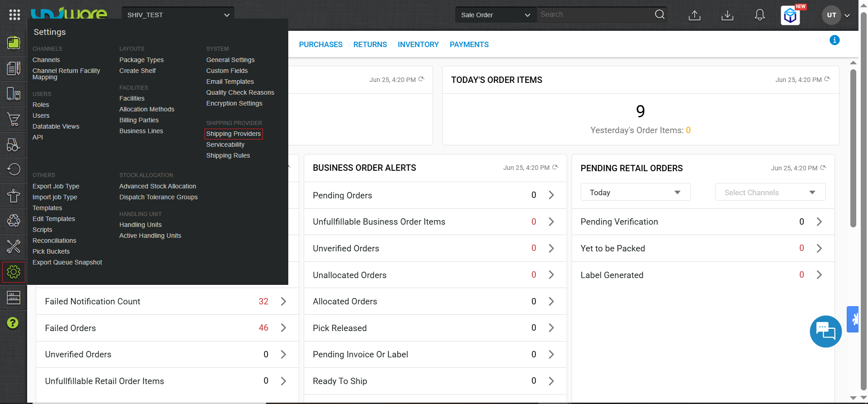Expand Unallocated Orders row chevron
Image resolution: width=868 pixels, height=404 pixels.
[551, 274]
